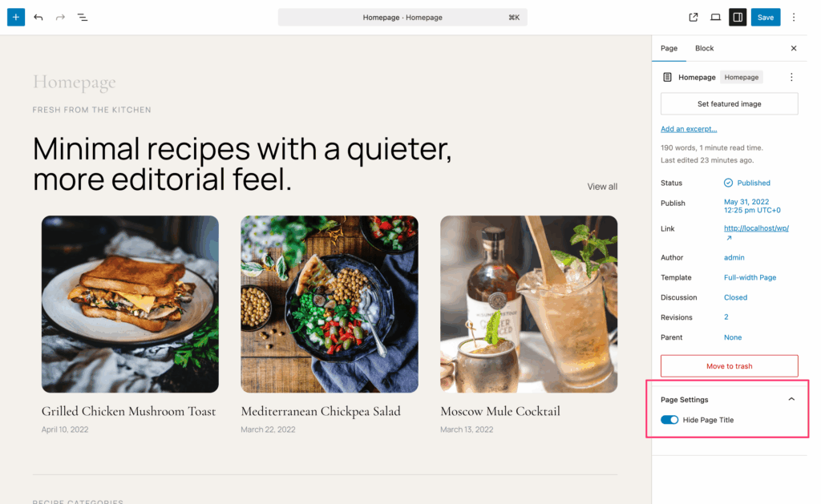Click the Set featured image button
The height and width of the screenshot is (504, 821).
(729, 104)
